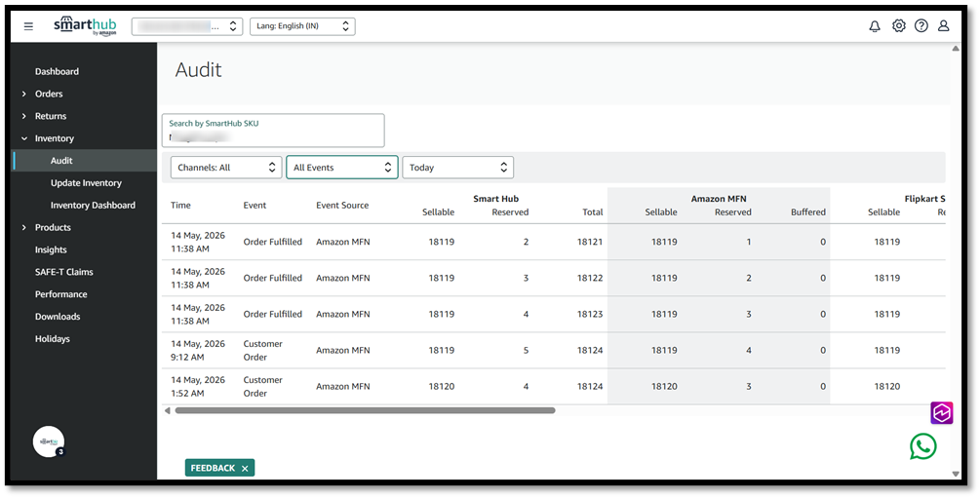Image resolution: width=980 pixels, height=498 pixels.
Task: Close the Feedback tab with X
Action: [245, 468]
